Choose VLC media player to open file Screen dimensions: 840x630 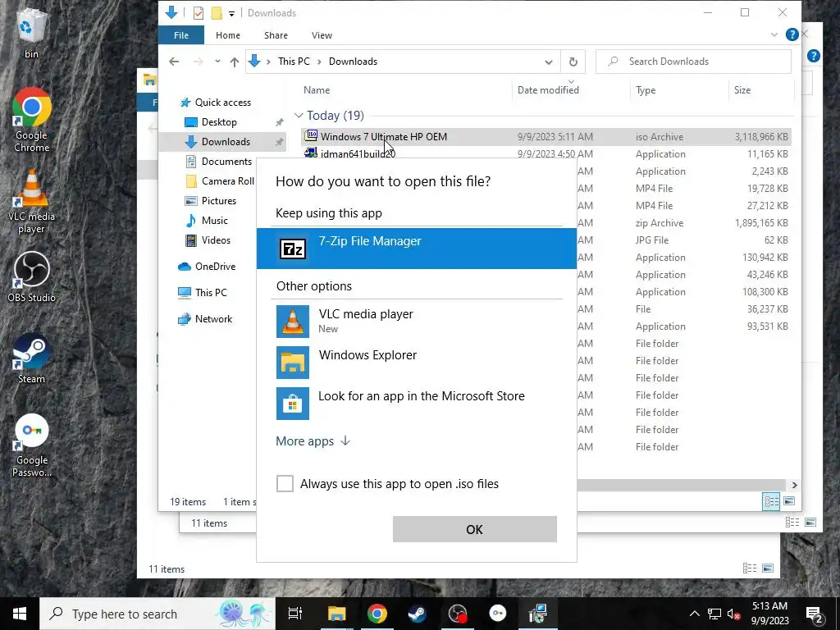coord(416,321)
